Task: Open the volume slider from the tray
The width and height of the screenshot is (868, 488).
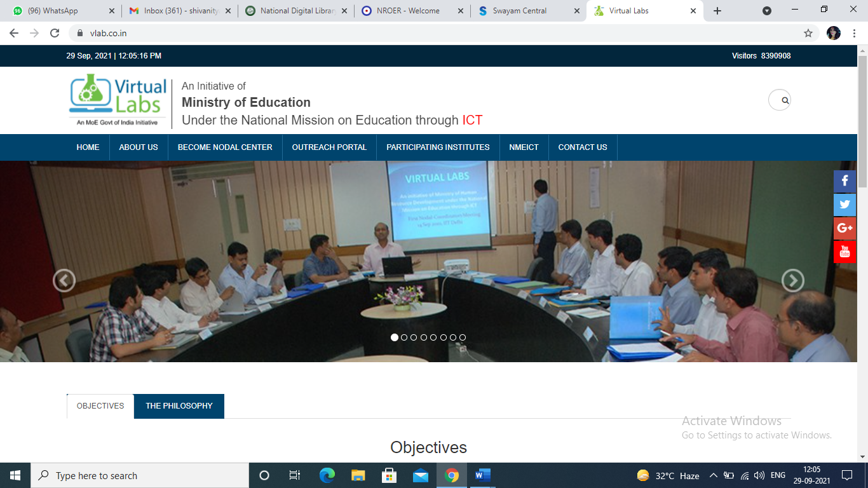Action: pyautogui.click(x=760, y=475)
